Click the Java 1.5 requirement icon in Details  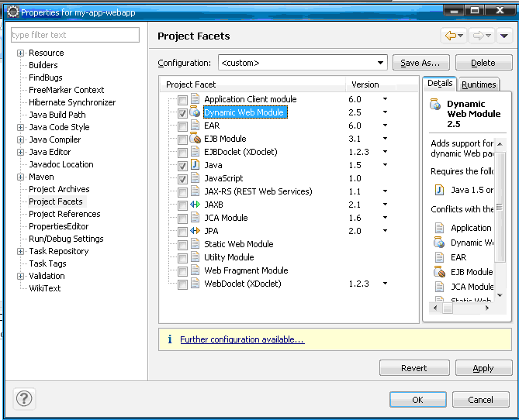click(439, 190)
